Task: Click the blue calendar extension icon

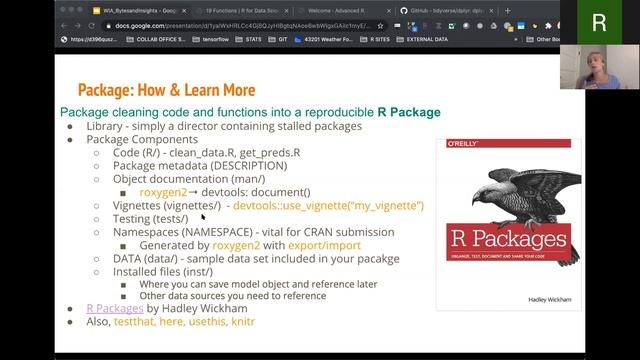Action: [521, 26]
